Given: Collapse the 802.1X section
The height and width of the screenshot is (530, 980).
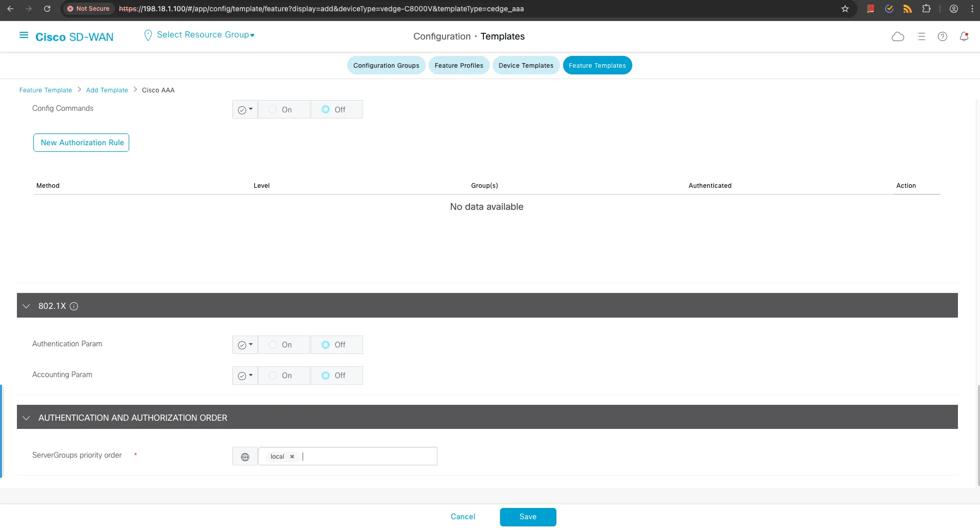Looking at the screenshot, I should [x=26, y=306].
